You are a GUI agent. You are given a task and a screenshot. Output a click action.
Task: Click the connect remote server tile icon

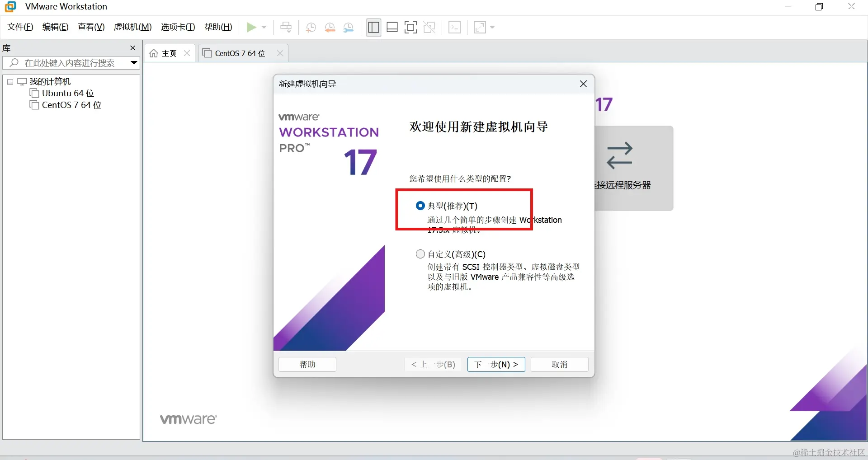(x=619, y=155)
